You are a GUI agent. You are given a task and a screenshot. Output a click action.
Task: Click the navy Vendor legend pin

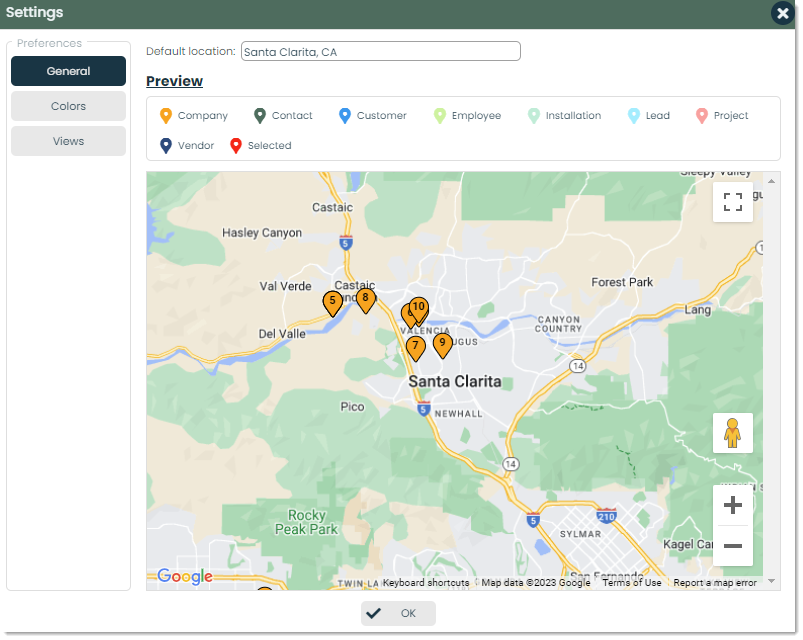pos(165,146)
